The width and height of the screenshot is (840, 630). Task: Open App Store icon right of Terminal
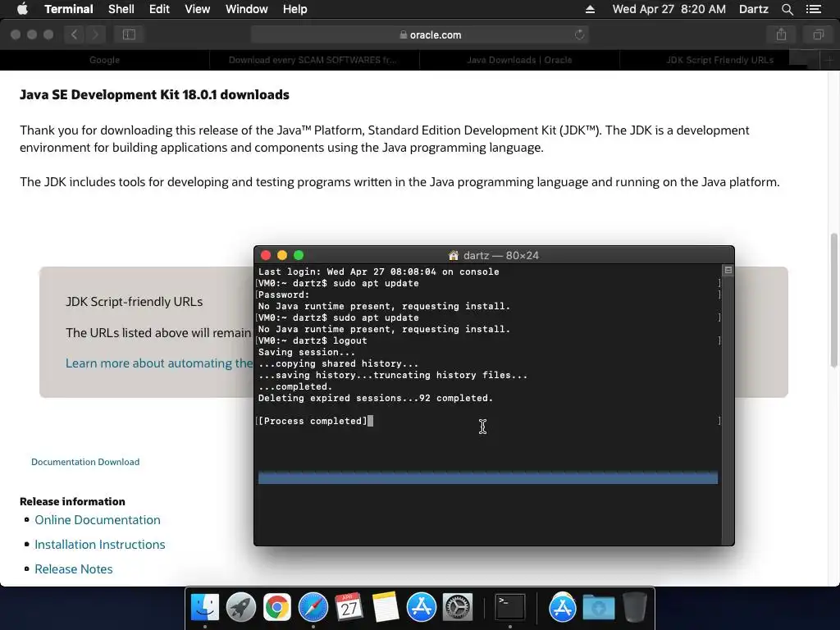pos(562,608)
